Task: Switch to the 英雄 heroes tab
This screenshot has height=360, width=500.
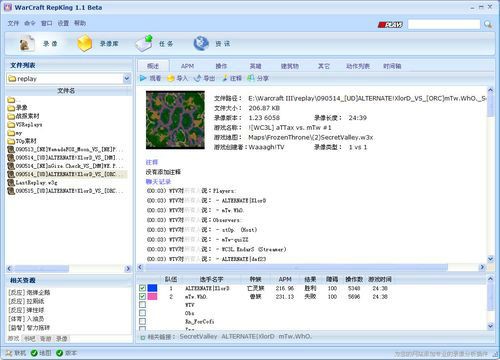Action: (256, 66)
